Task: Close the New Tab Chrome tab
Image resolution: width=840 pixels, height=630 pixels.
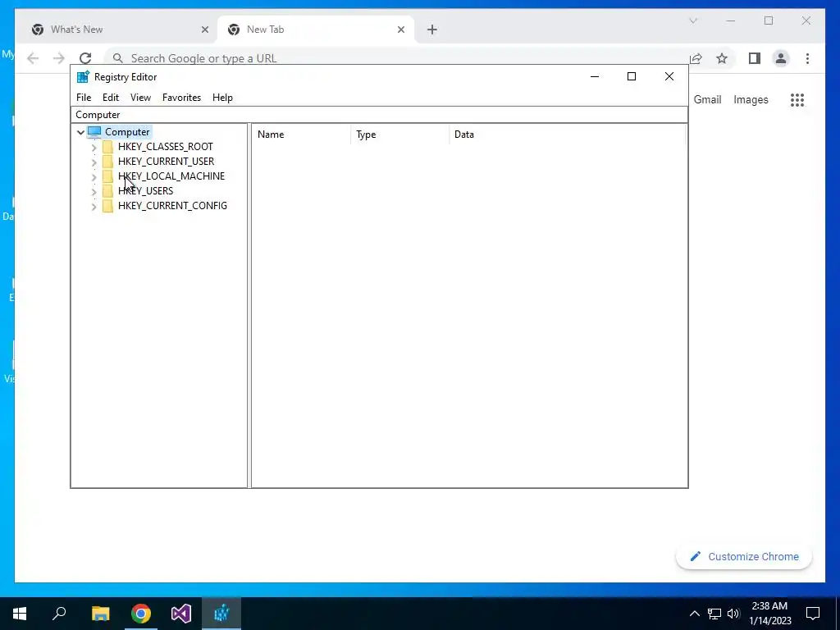Action: pos(400,30)
